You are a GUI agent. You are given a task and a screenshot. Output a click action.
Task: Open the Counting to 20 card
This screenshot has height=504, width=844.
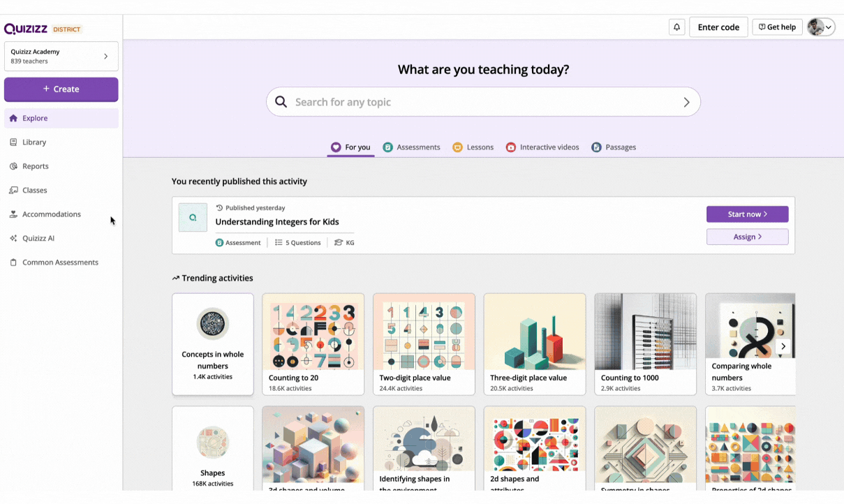(x=313, y=344)
